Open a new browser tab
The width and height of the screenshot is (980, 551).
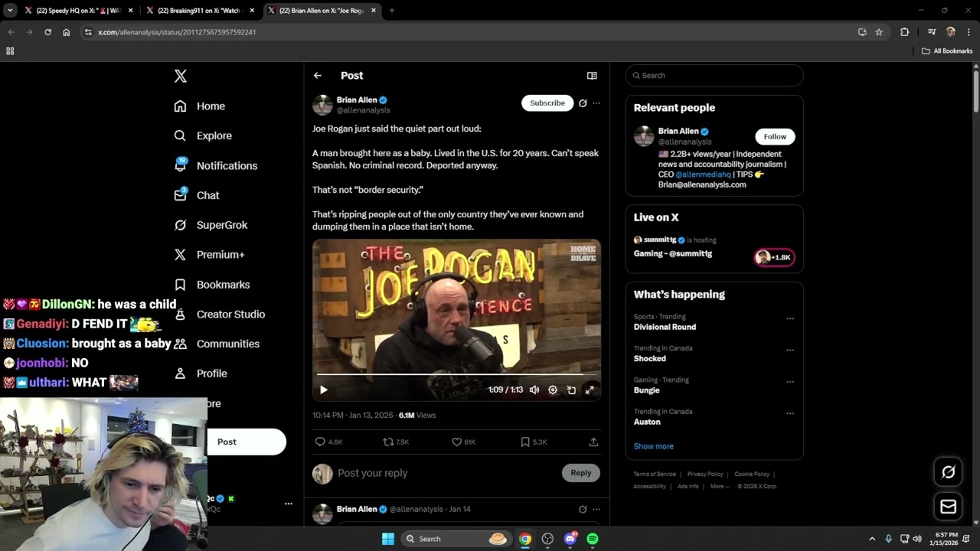pos(391,11)
